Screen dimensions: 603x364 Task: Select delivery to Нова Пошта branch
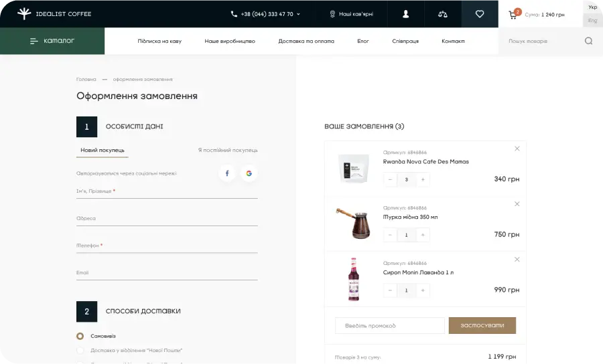point(80,351)
